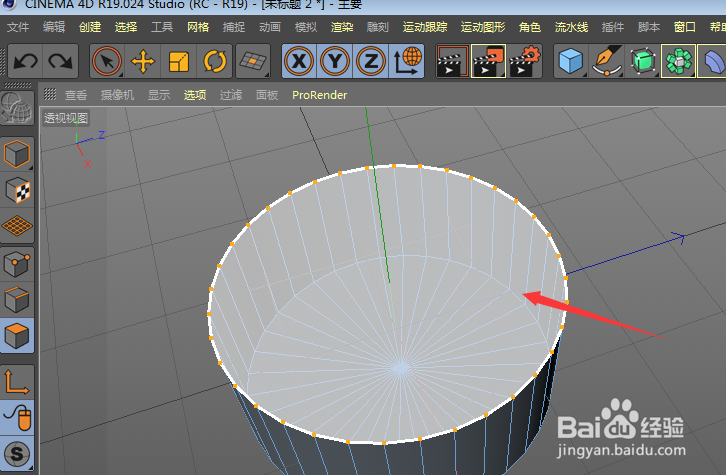Open viewport 过滤 menu
Image resolution: width=726 pixels, height=475 pixels.
coord(231,95)
